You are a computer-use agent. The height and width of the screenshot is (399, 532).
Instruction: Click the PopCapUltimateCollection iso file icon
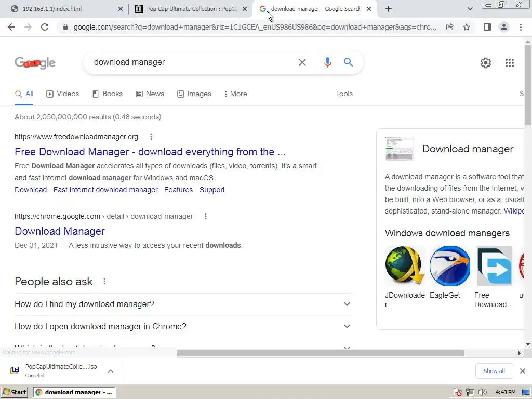tap(15, 370)
